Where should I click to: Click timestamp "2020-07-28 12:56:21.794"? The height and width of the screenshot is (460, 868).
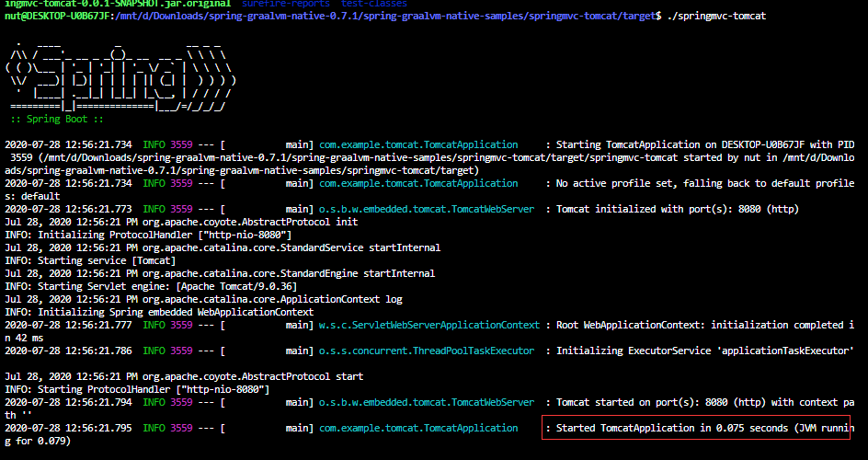[x=68, y=402]
